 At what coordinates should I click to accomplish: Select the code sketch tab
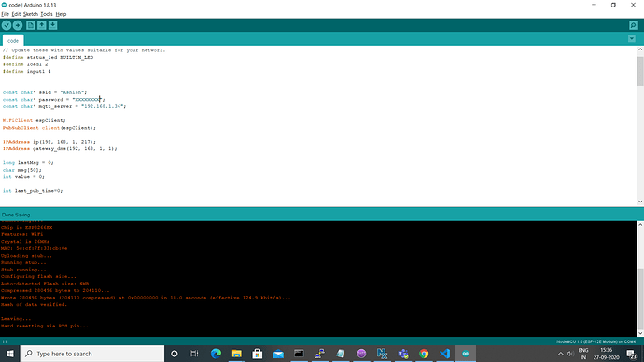[13, 41]
